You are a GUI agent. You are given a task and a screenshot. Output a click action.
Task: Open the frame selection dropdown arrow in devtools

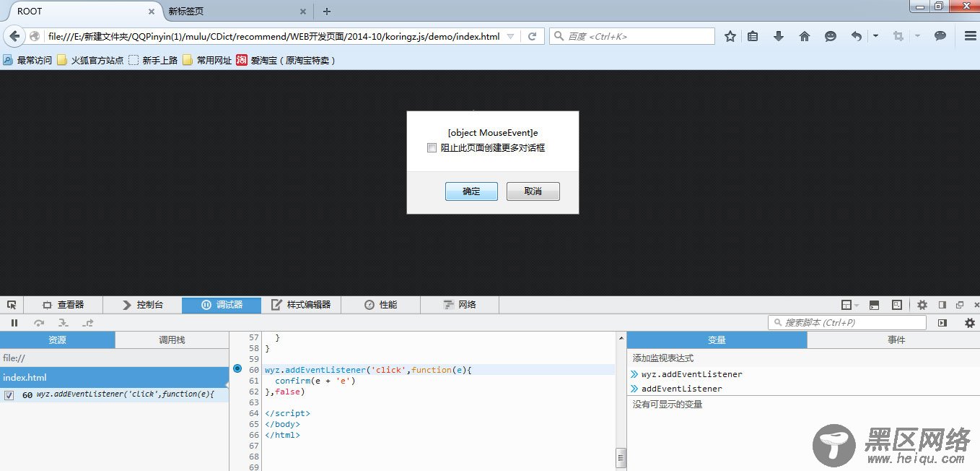point(857,306)
